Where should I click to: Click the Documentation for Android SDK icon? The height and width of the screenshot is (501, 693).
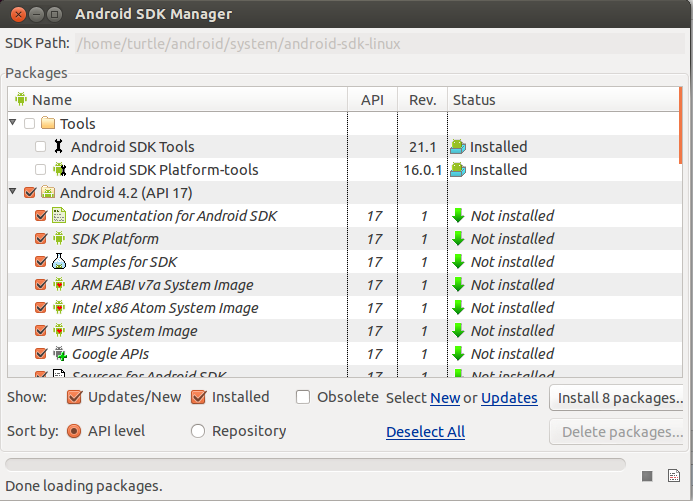coord(58,216)
